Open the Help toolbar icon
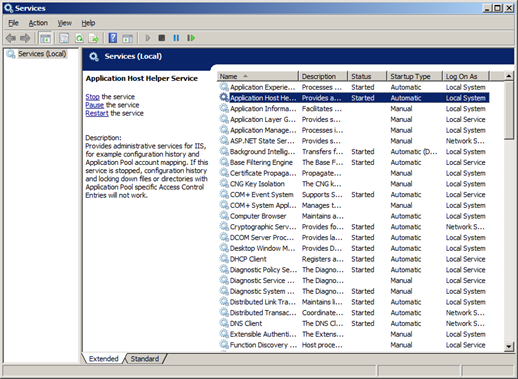 113,38
